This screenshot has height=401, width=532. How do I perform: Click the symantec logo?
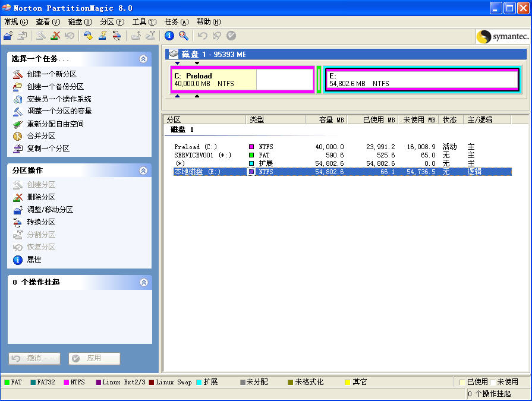(502, 36)
